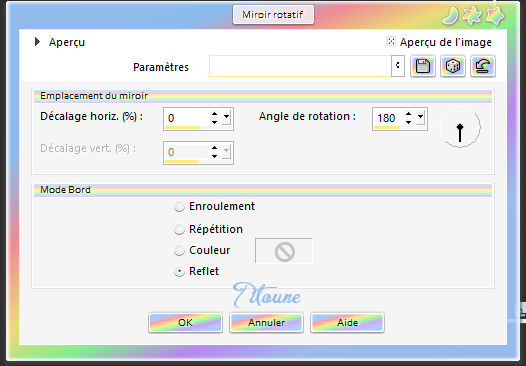This screenshot has height=366, width=526.
Task: Decrease the Décalage horiz. value with the down arrow
Action: pos(214,122)
